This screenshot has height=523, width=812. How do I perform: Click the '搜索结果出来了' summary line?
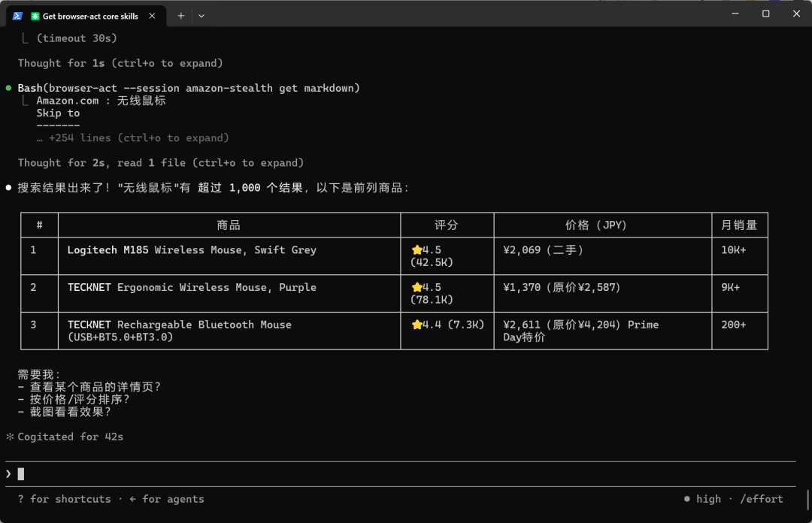coord(212,187)
